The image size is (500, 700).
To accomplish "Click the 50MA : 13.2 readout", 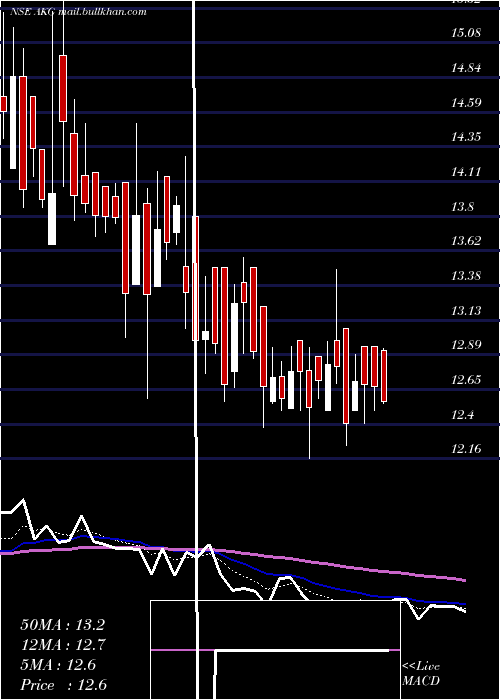I will coord(62,625).
